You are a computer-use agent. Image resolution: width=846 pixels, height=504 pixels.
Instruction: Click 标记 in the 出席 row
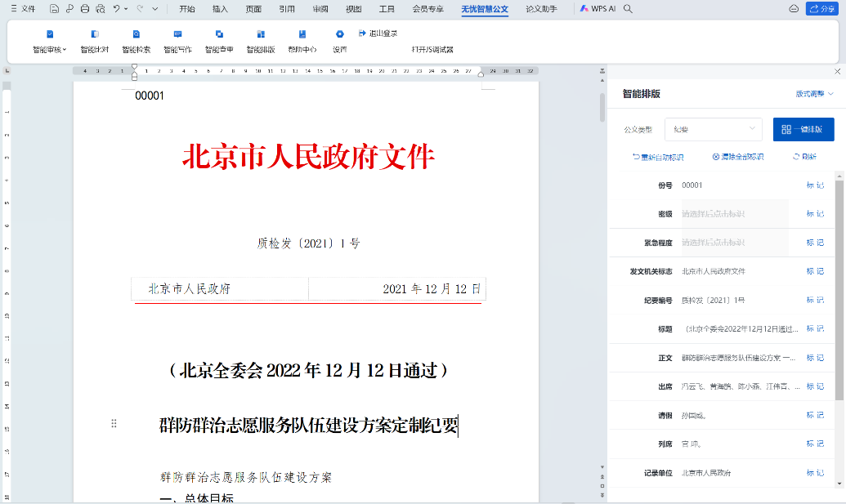point(815,386)
